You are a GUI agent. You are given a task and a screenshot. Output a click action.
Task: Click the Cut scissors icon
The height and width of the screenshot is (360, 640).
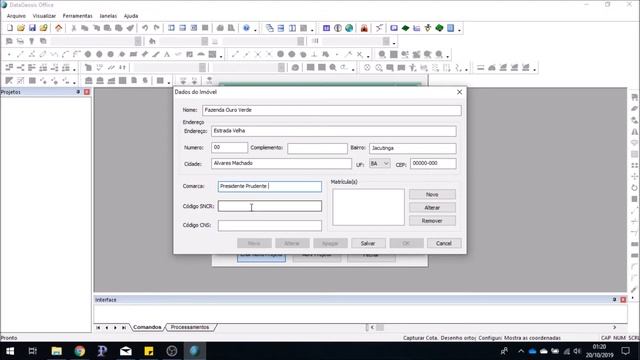73,28
